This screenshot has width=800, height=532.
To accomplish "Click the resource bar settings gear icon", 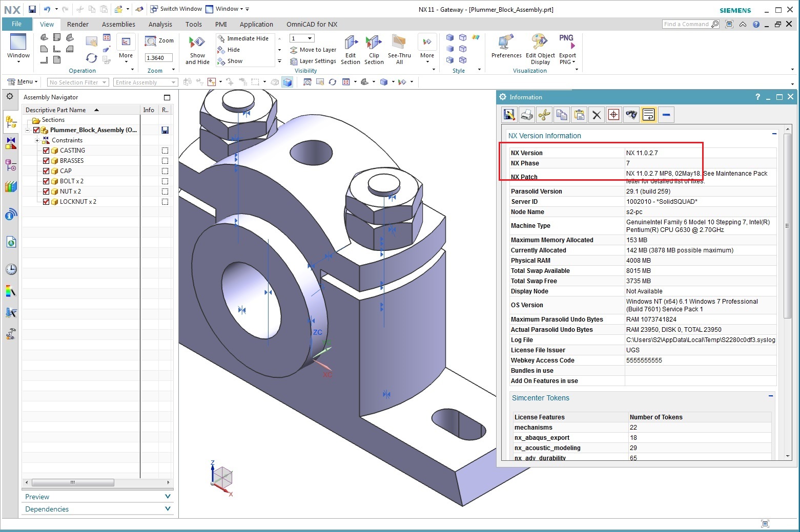I will [x=10, y=96].
